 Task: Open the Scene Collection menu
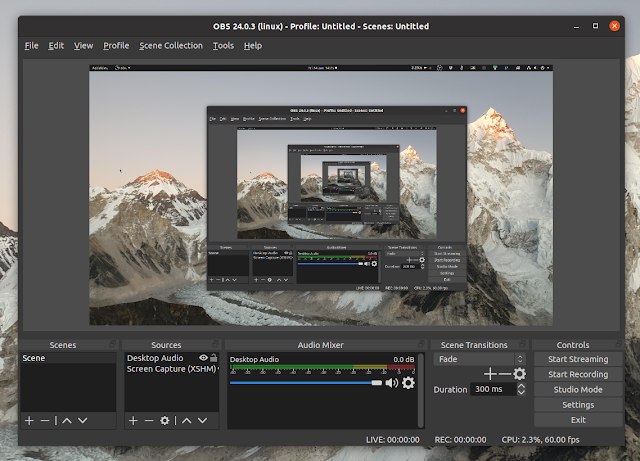coord(171,45)
